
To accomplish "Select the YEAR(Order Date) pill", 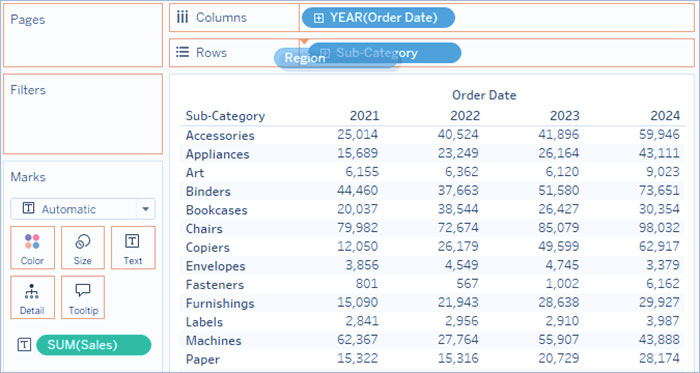I will (378, 18).
